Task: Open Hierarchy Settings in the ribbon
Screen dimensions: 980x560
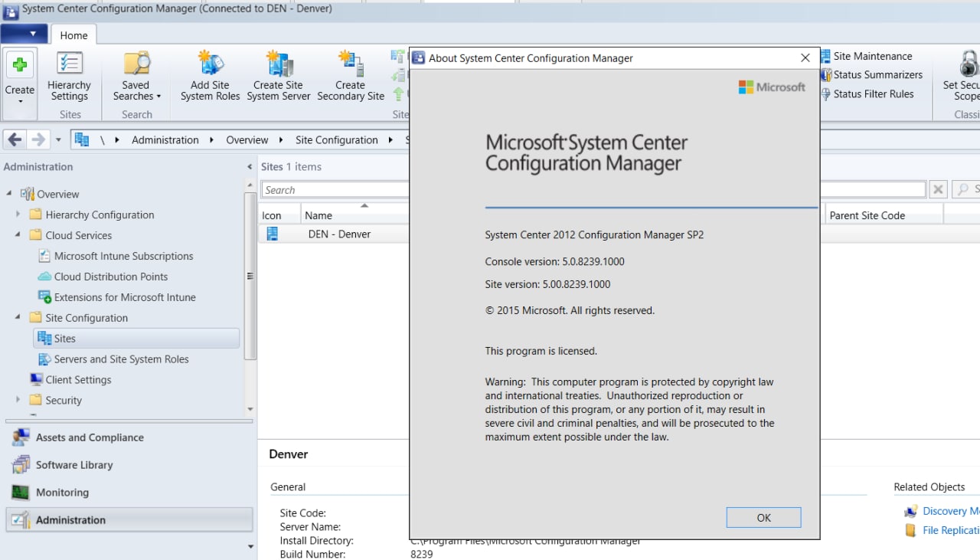Action: [x=69, y=76]
